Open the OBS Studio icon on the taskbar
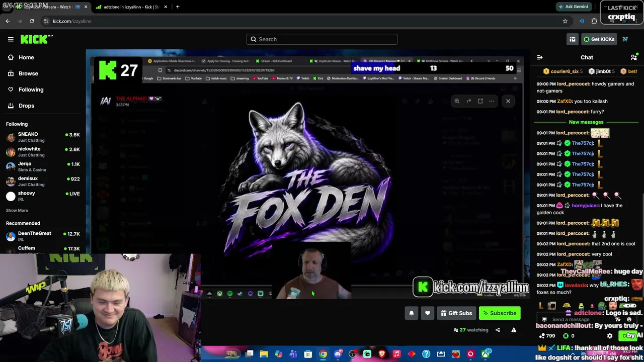Screen dimensions: 644x362 pyautogui.click(x=353, y=354)
